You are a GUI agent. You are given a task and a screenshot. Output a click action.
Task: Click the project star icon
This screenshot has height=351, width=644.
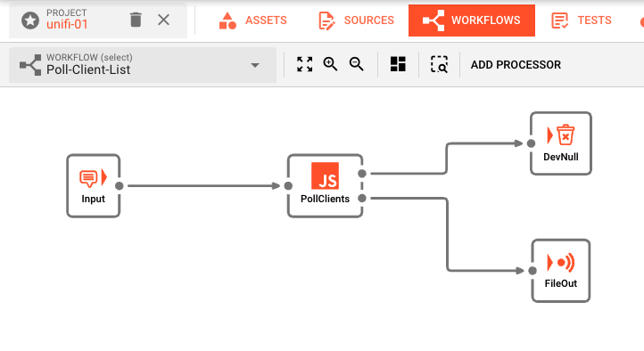click(30, 20)
